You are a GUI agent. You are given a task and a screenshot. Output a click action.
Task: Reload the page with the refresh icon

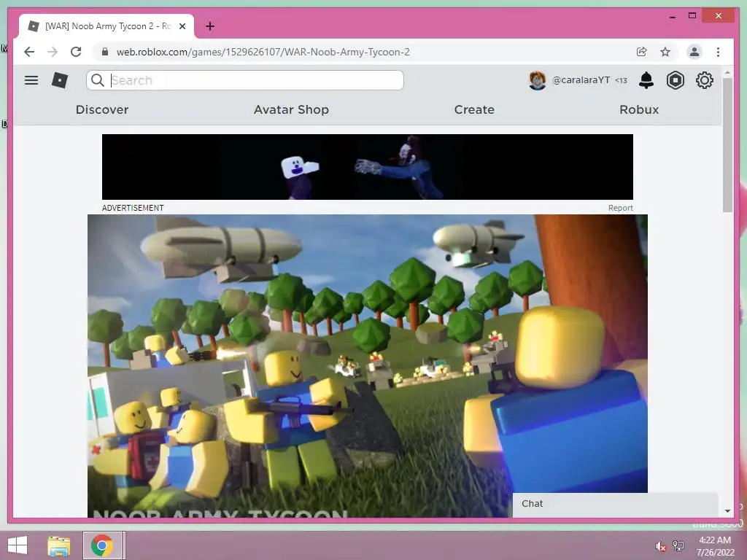tap(76, 52)
